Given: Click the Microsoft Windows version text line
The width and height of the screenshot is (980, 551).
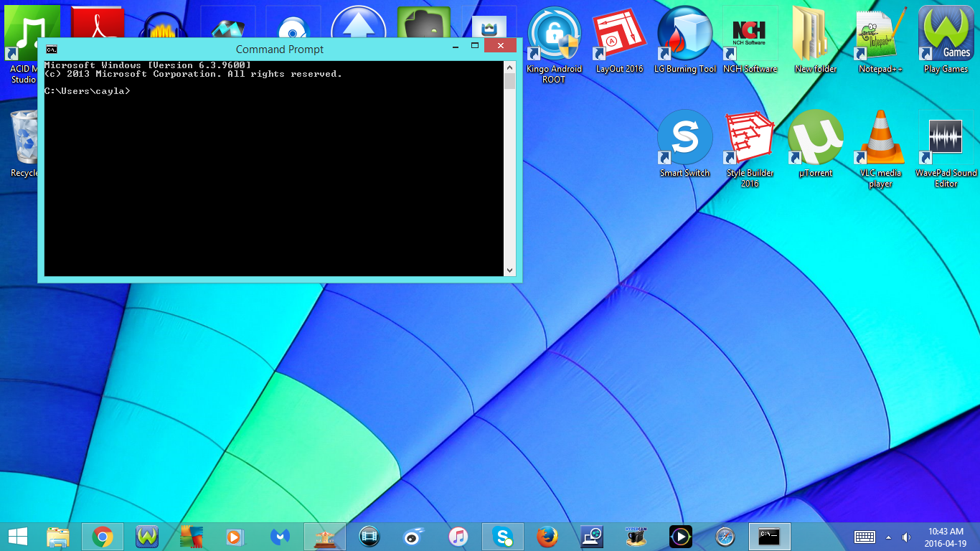Looking at the screenshot, I should coord(147,65).
